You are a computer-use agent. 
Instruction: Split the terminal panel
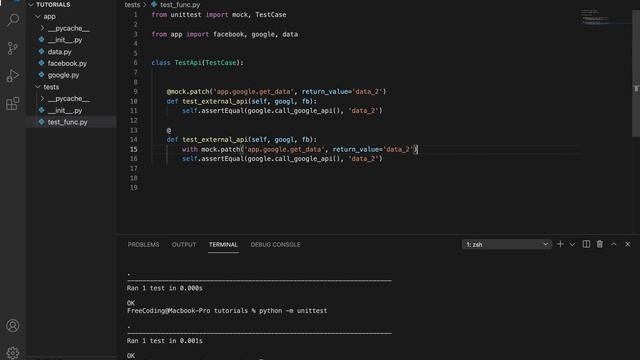click(586, 244)
